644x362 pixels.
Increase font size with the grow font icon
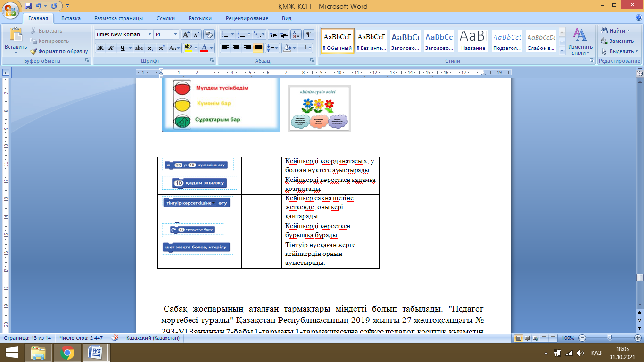pyautogui.click(x=186, y=34)
